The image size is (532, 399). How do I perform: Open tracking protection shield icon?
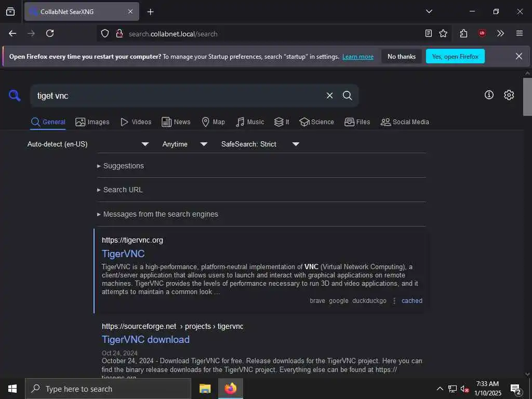click(105, 34)
